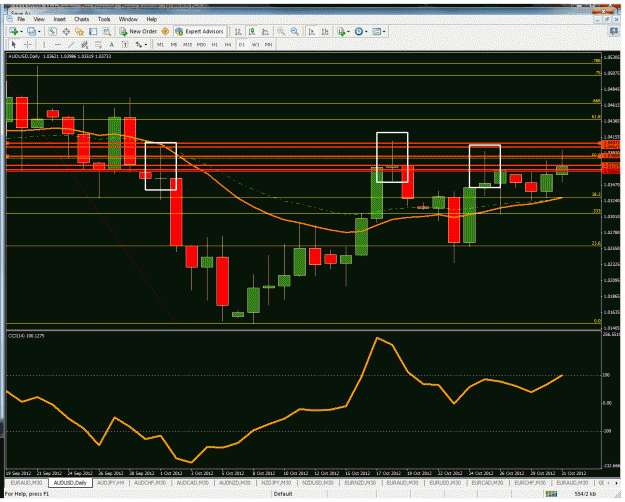Open the Help menu

coord(151,19)
